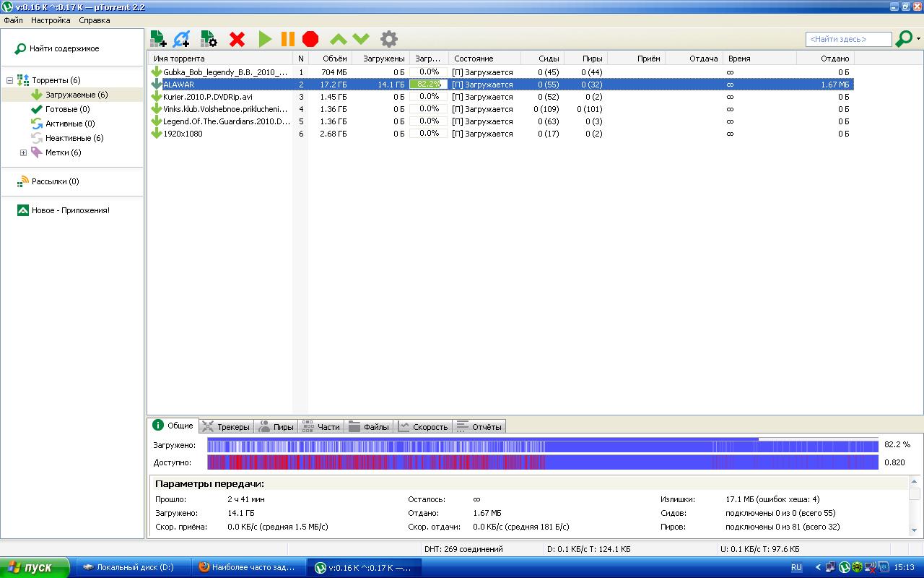Click the пуск Start button

click(35, 567)
